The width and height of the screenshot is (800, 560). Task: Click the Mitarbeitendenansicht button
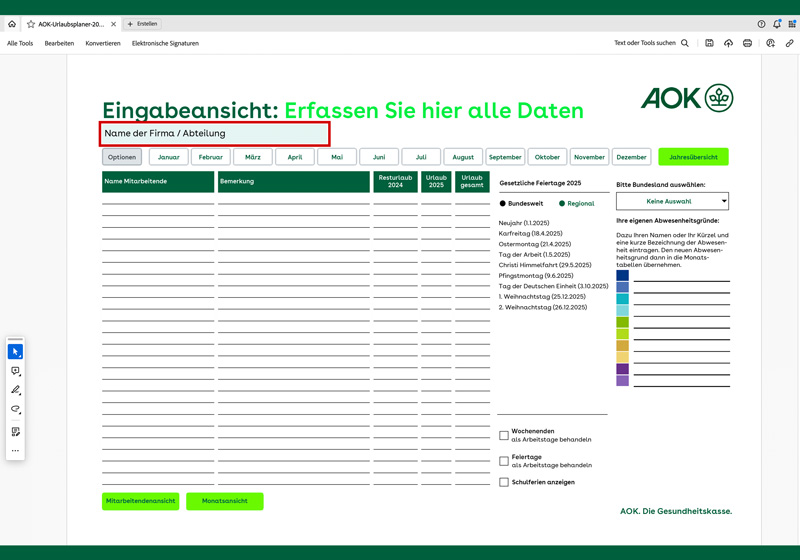[140, 501]
